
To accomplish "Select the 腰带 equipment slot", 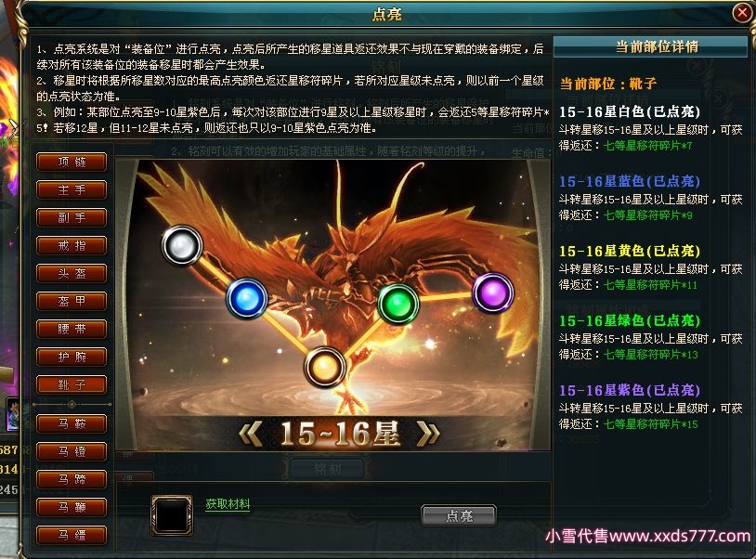I will (72, 329).
